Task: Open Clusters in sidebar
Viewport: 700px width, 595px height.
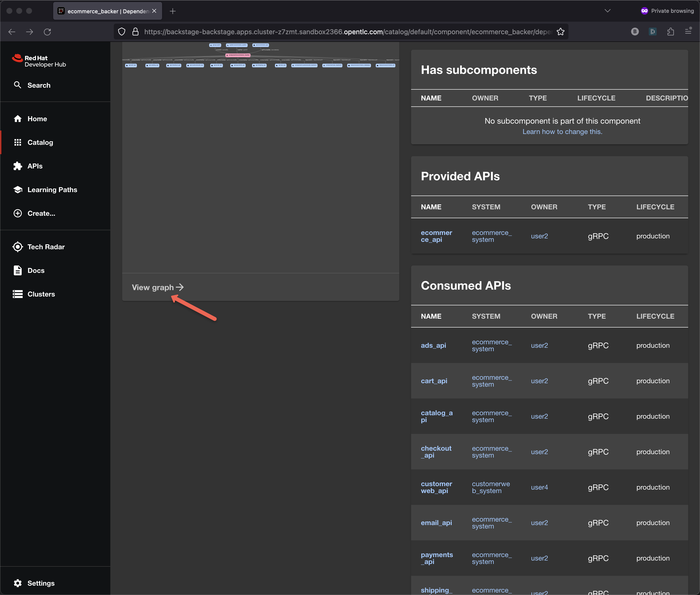Action: [41, 294]
